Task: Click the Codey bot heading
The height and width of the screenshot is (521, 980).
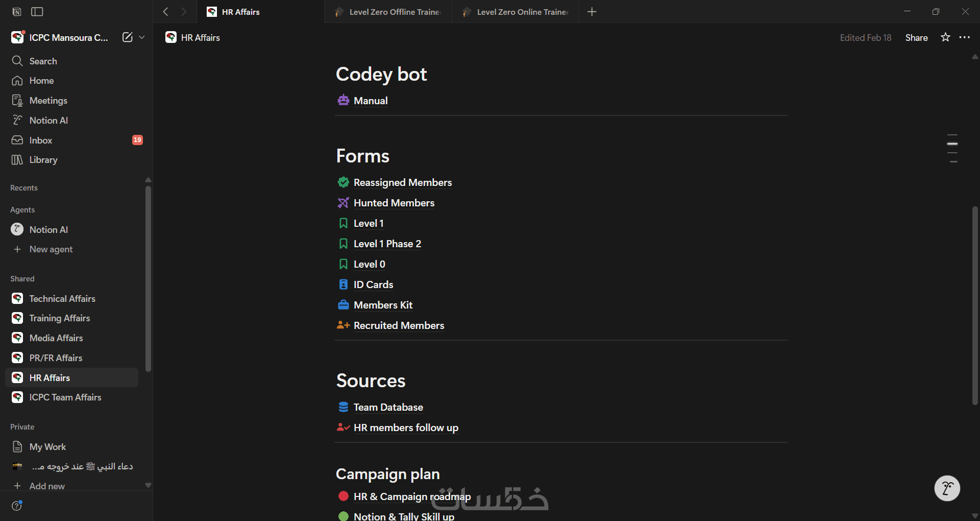Action: 381,74
